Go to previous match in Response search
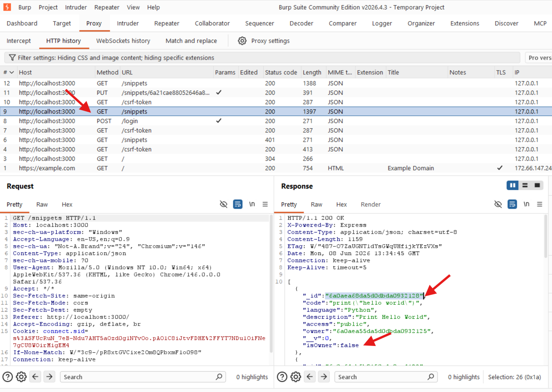 click(310, 377)
